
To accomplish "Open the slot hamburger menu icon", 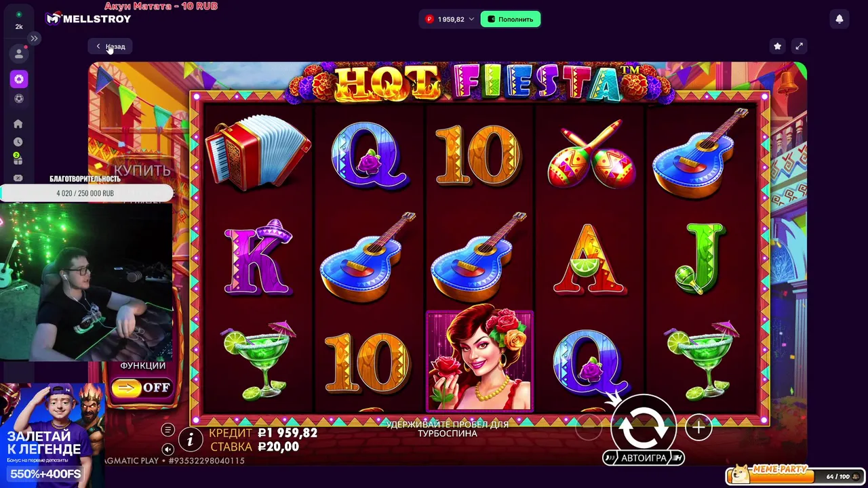I will [168, 429].
